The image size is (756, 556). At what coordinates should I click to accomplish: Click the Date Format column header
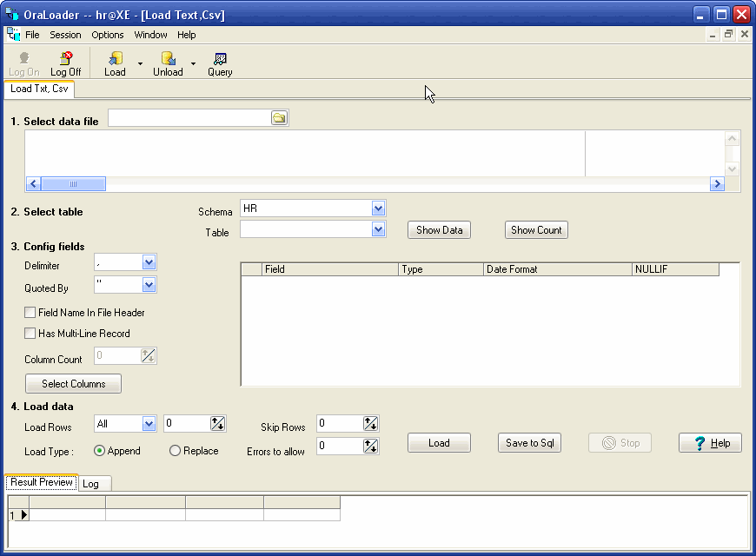click(x=558, y=269)
